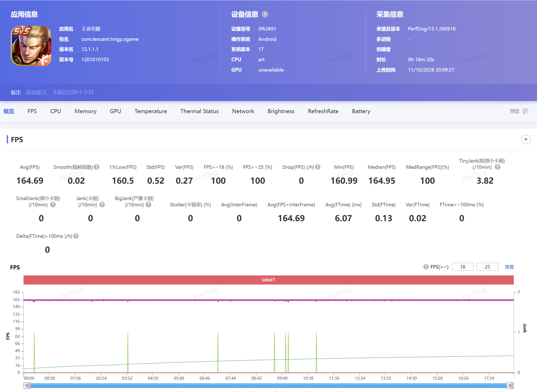Click the help icon beside BigJank (/10min)
The height and width of the screenshot is (392, 537).
coord(149,205)
